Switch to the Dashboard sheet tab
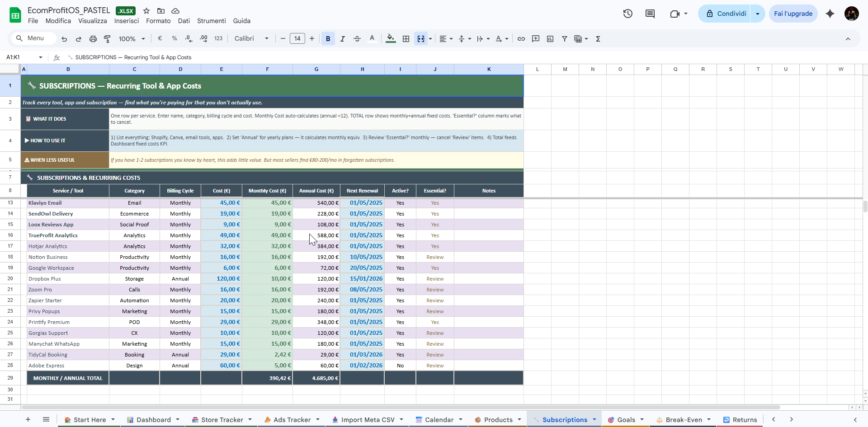The image size is (868, 427). [153, 420]
